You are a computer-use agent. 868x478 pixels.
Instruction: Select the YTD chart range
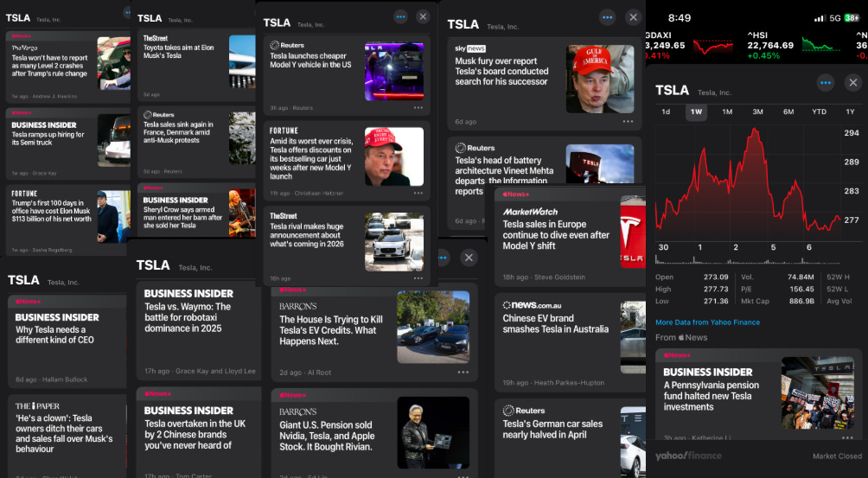coord(819,112)
